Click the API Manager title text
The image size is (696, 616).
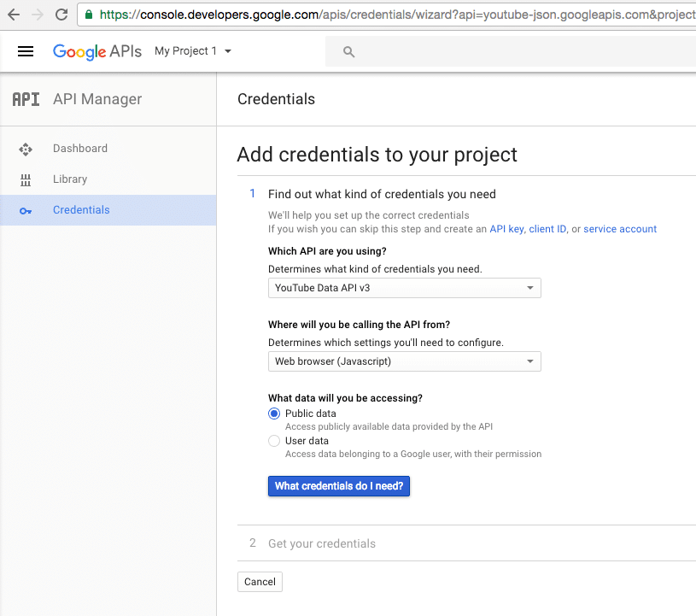click(97, 99)
